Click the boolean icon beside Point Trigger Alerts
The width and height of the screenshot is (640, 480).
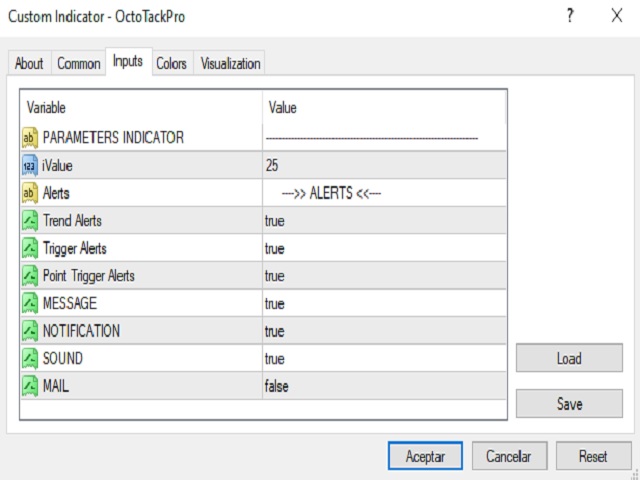click(x=30, y=276)
